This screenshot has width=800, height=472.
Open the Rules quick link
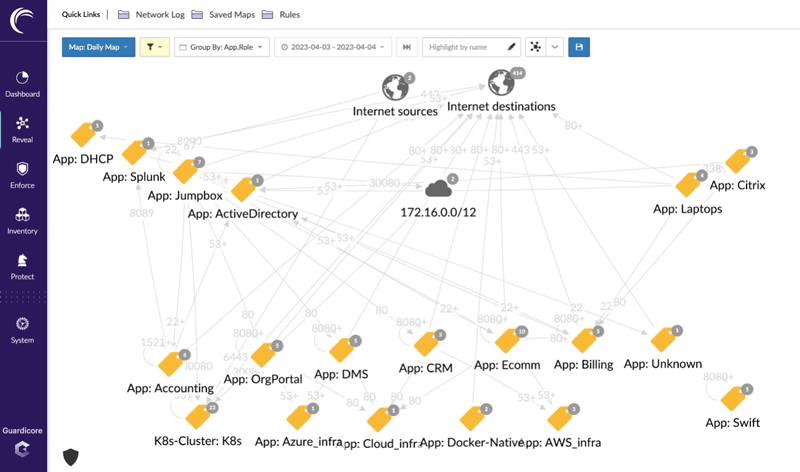281,15
